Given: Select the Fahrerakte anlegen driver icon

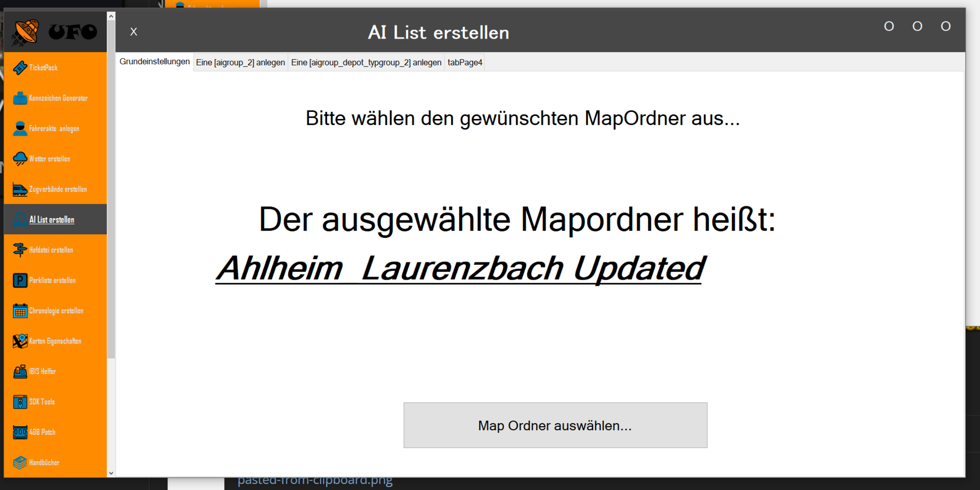Looking at the screenshot, I should [20, 129].
